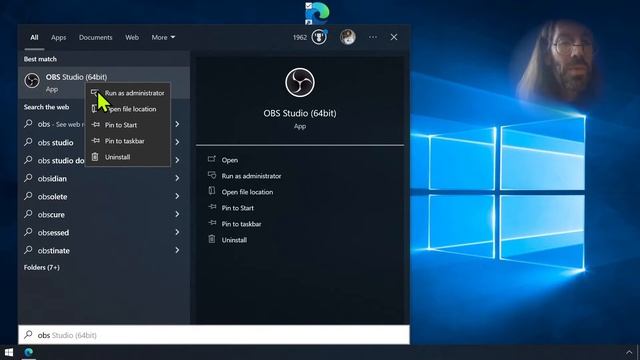640x360 pixels.
Task: Expand the arrow for 'obsessed' suggestion
Action: 177,232
